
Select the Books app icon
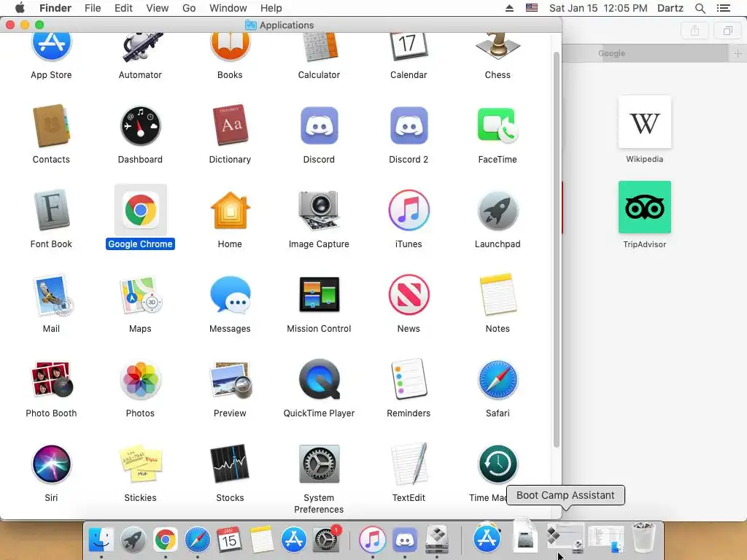230,47
